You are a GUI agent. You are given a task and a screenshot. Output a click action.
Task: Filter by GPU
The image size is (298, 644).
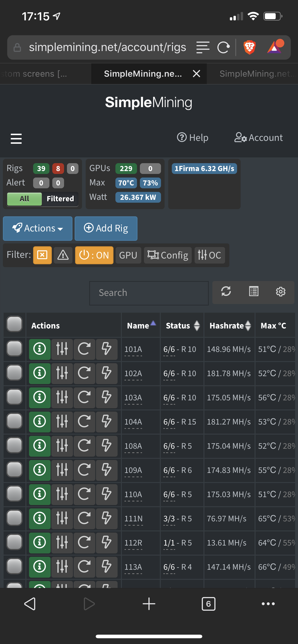tap(128, 255)
